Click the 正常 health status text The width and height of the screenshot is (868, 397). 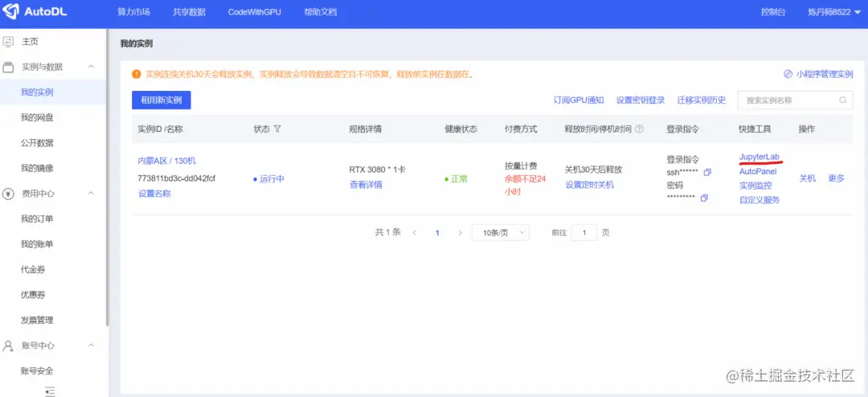pyautogui.click(x=459, y=179)
